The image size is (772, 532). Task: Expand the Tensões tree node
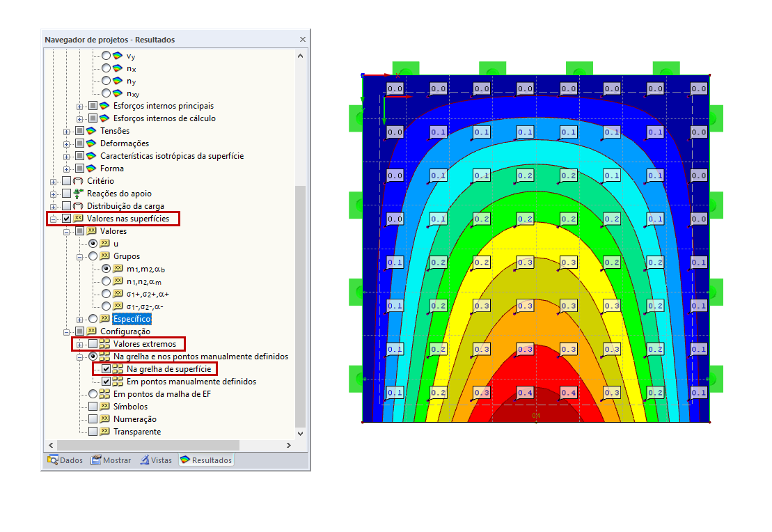[x=66, y=132]
